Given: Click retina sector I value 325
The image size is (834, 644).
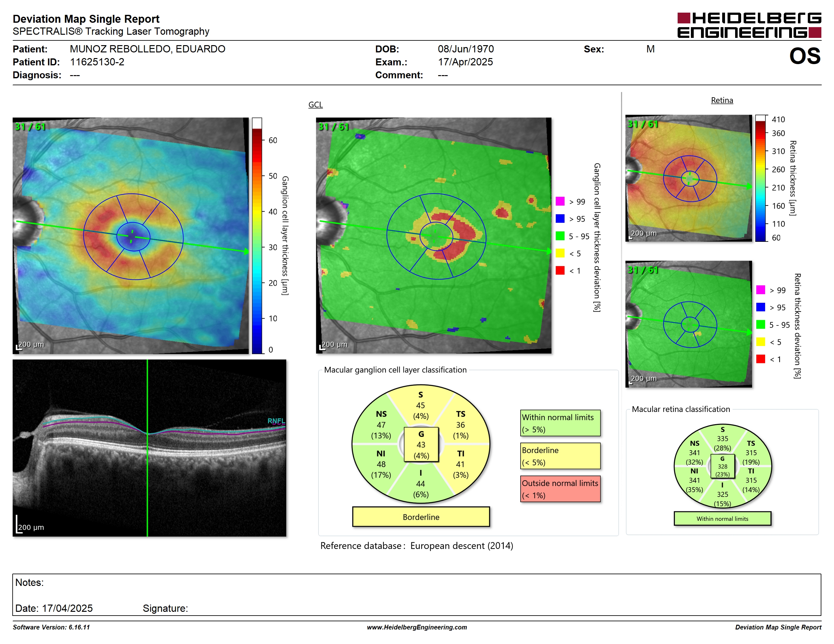Looking at the screenshot, I should [x=722, y=494].
